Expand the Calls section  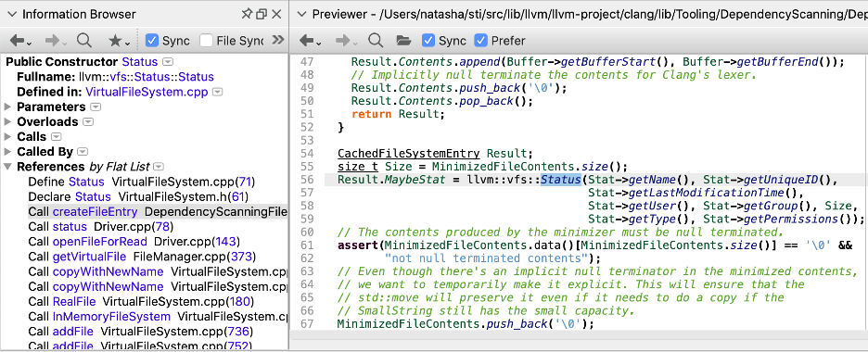7,136
